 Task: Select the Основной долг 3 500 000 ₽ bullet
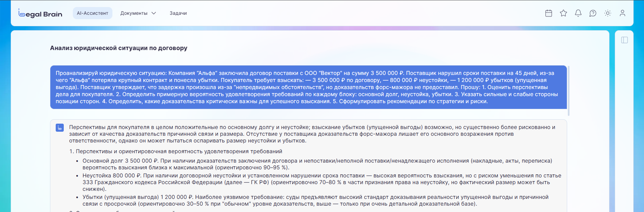(x=317, y=164)
